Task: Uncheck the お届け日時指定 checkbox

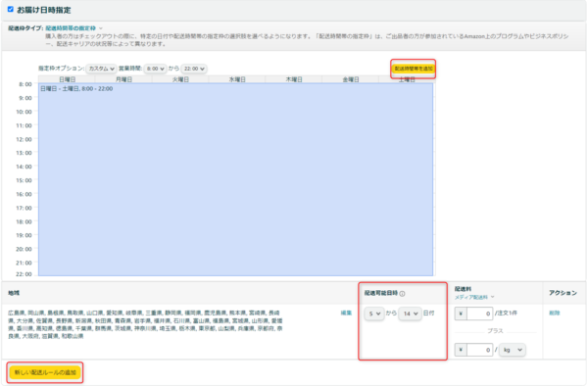Action: pyautogui.click(x=11, y=10)
